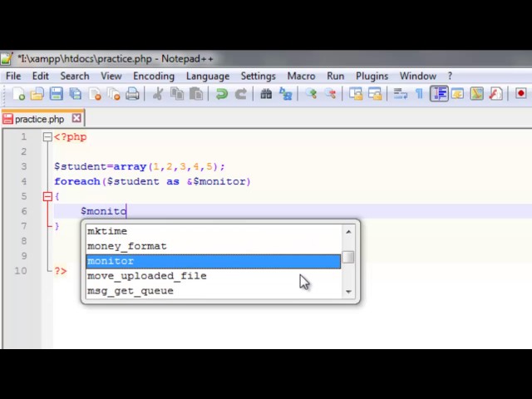Click the Copy icon
The image size is (532, 399).
(x=177, y=94)
